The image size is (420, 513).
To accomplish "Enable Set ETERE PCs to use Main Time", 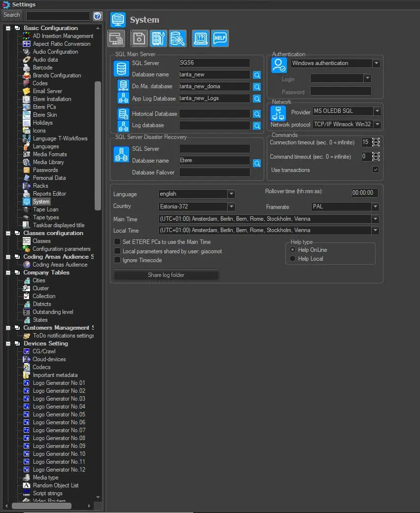I will tap(117, 242).
